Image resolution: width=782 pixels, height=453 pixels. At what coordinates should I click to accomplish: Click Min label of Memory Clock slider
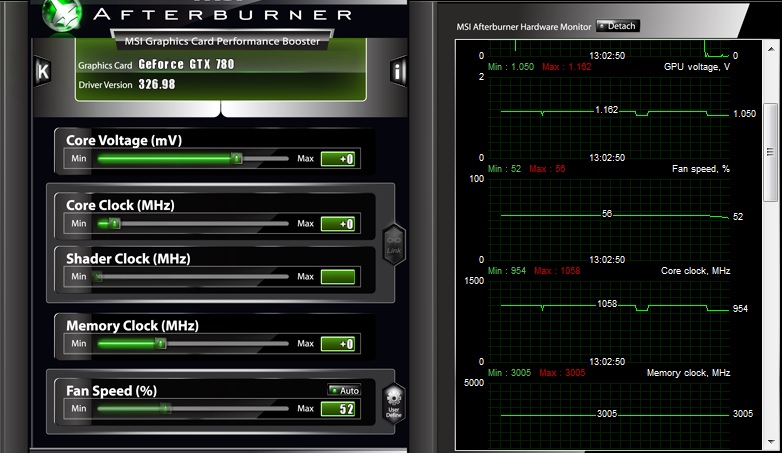click(x=79, y=344)
